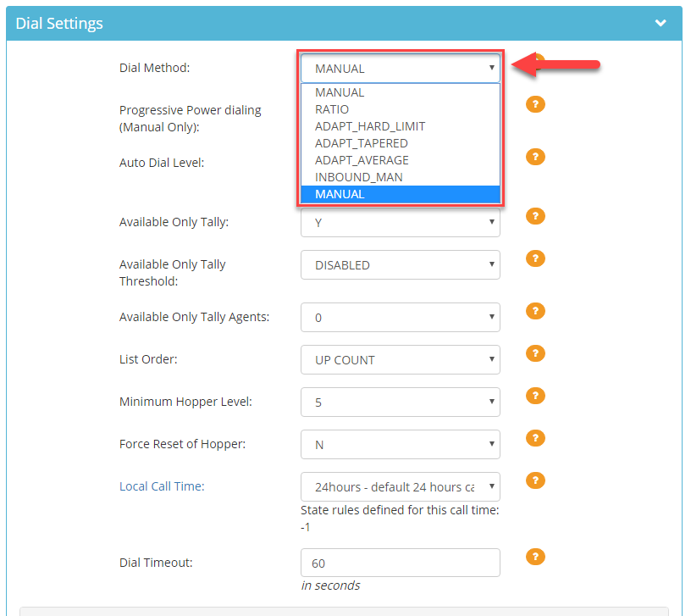
Task: Open List Order help icon
Action: point(535,353)
